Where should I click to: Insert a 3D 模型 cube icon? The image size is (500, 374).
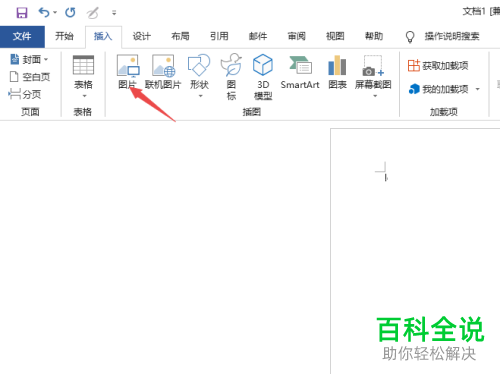coord(263,65)
